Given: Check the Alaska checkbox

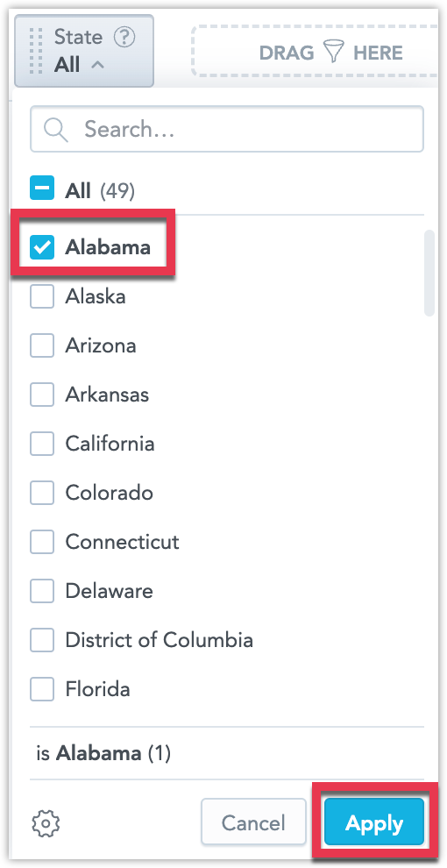Looking at the screenshot, I should 42,296.
